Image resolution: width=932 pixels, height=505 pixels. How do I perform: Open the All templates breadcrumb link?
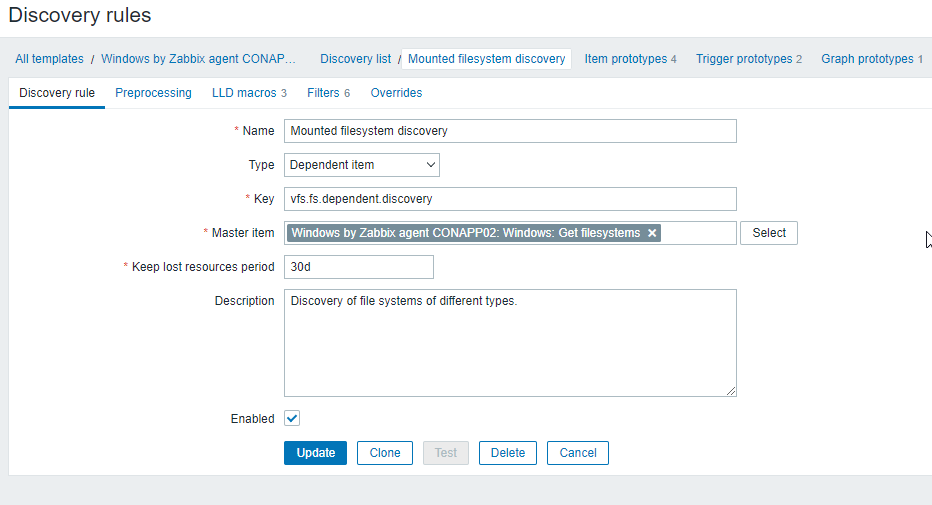tap(49, 59)
